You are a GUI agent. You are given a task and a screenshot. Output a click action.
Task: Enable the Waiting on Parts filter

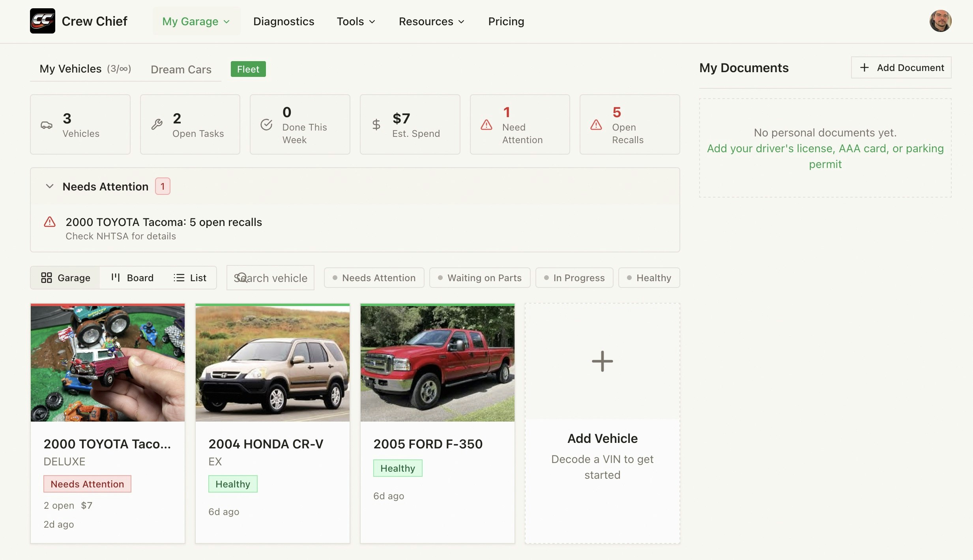(x=479, y=278)
